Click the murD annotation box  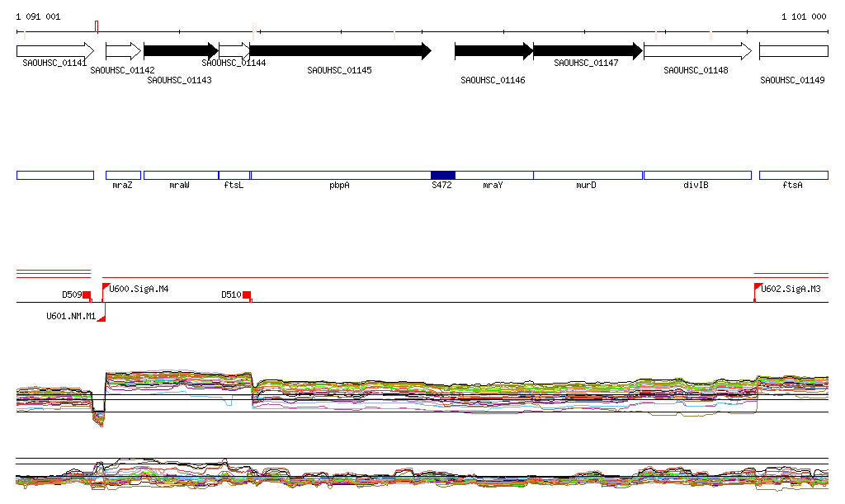[588, 175]
